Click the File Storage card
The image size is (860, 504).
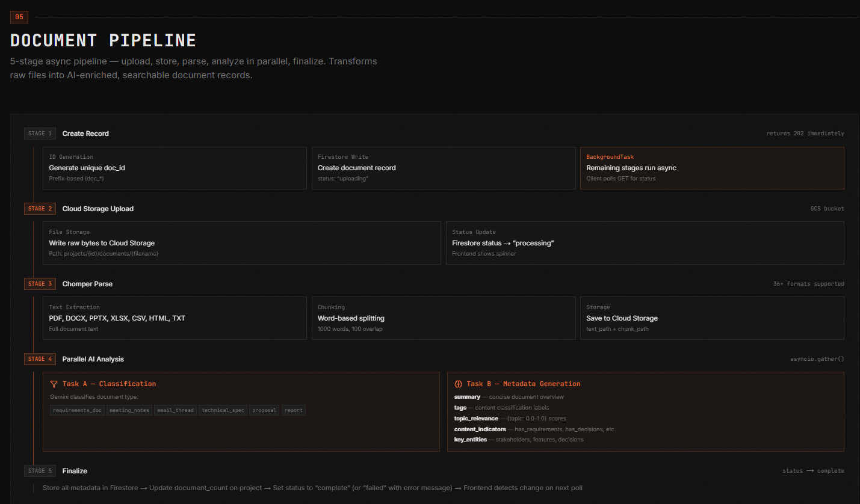coord(241,243)
